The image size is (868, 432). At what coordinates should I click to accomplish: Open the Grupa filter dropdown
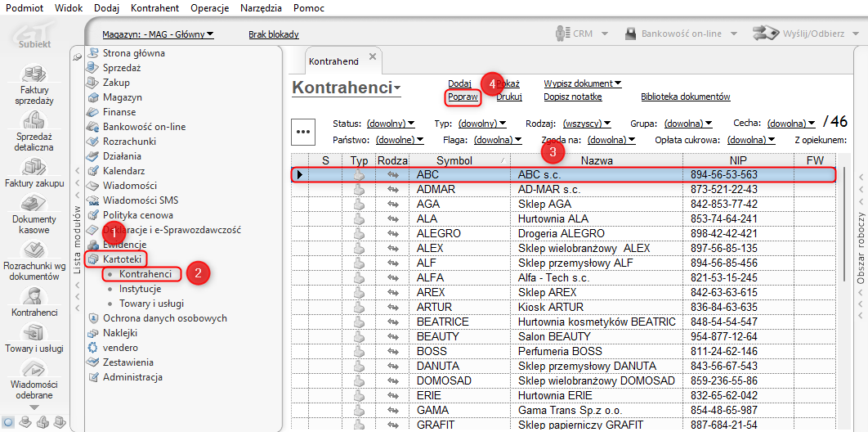pyautogui.click(x=688, y=123)
